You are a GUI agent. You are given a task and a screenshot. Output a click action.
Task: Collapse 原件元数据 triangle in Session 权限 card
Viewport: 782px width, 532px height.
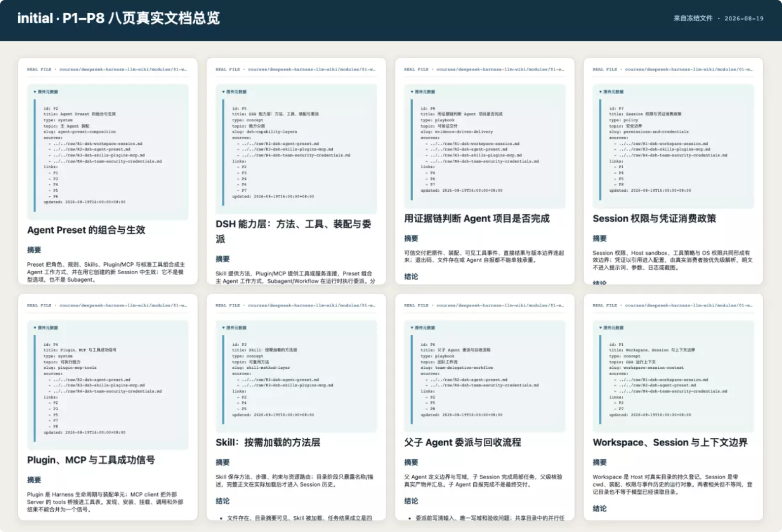click(x=601, y=92)
